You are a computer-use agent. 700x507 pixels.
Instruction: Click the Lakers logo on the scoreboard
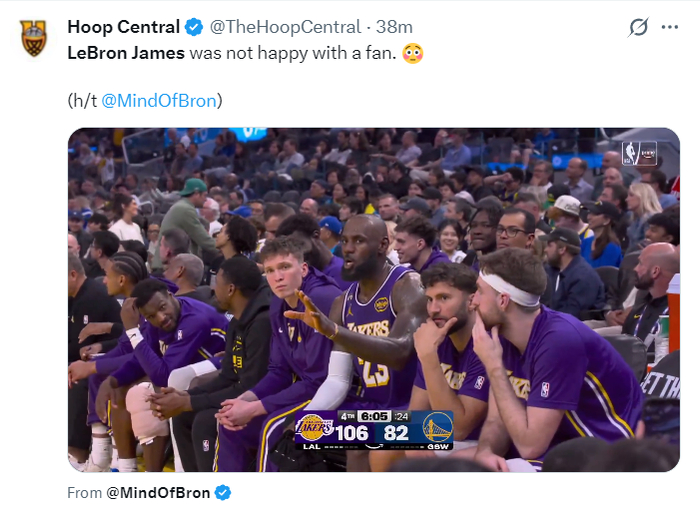314,428
